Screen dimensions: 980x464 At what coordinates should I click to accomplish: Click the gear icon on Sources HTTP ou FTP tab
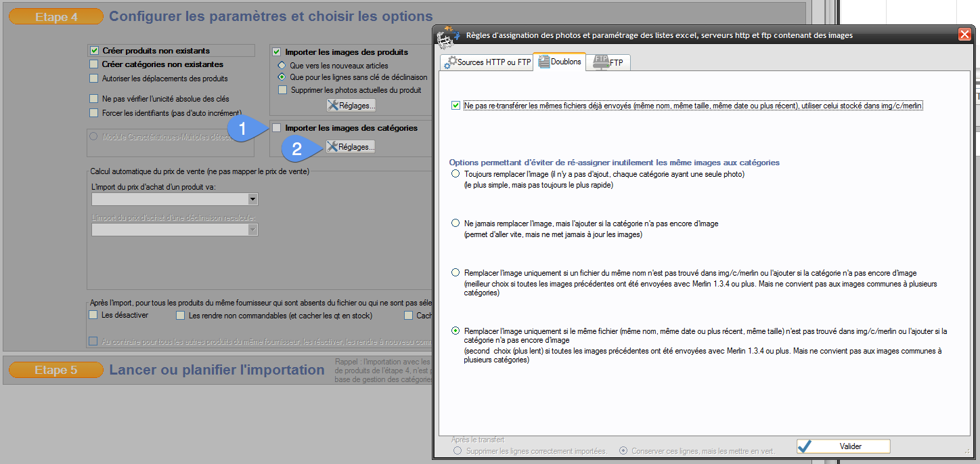[x=450, y=62]
